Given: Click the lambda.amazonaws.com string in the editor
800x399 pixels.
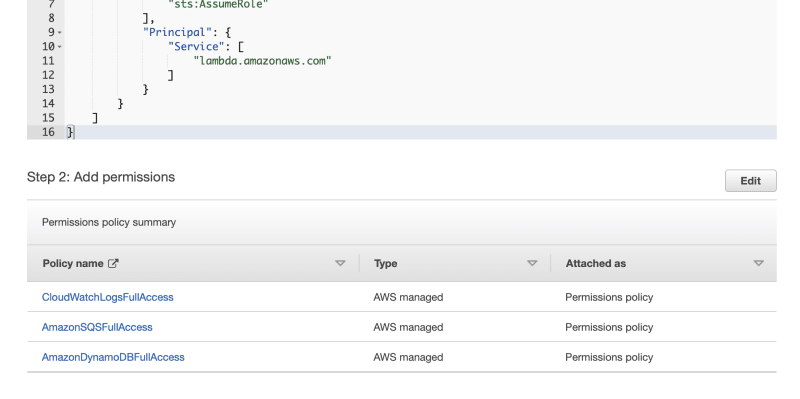Looking at the screenshot, I should (263, 61).
